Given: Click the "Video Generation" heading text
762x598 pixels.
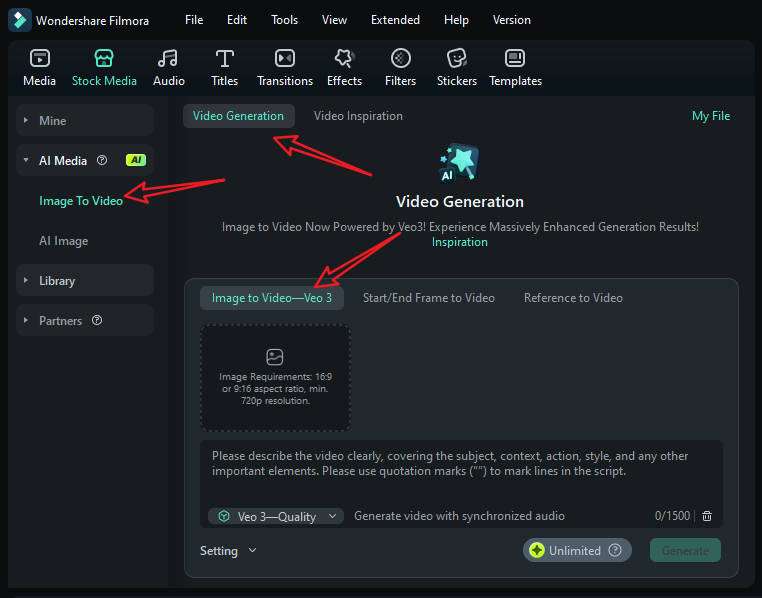Looking at the screenshot, I should click(x=460, y=201).
